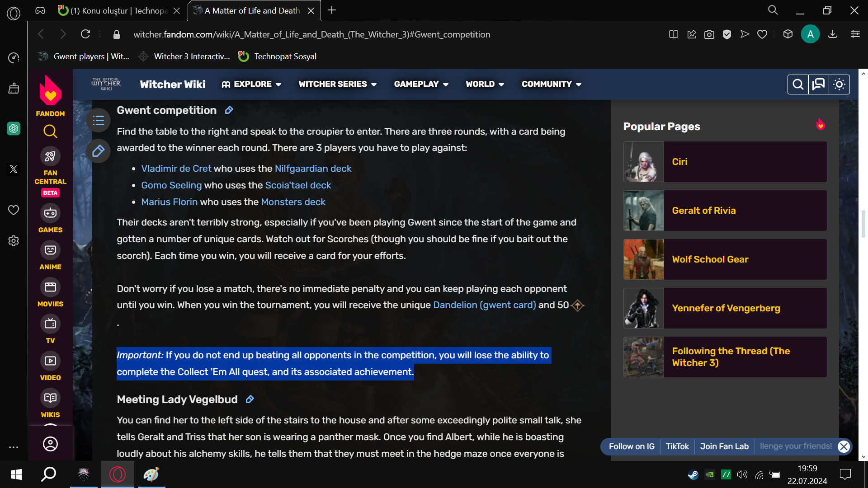The width and height of the screenshot is (868, 488).
Task: Open the wiki search magnifier icon
Action: 798,84
